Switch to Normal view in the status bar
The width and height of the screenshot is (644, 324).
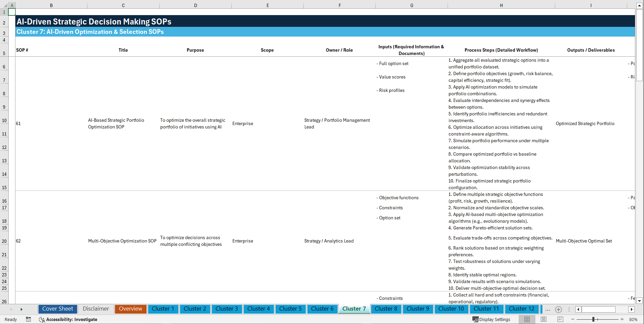[x=527, y=319]
